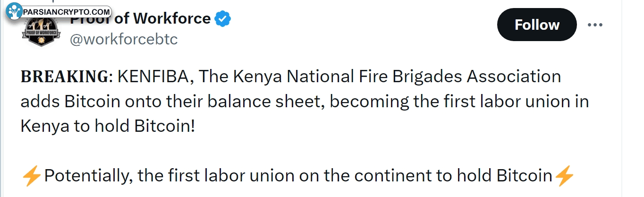Click the lightning emoji after Bitcoin
This screenshot has height=197, width=644.
click(564, 176)
